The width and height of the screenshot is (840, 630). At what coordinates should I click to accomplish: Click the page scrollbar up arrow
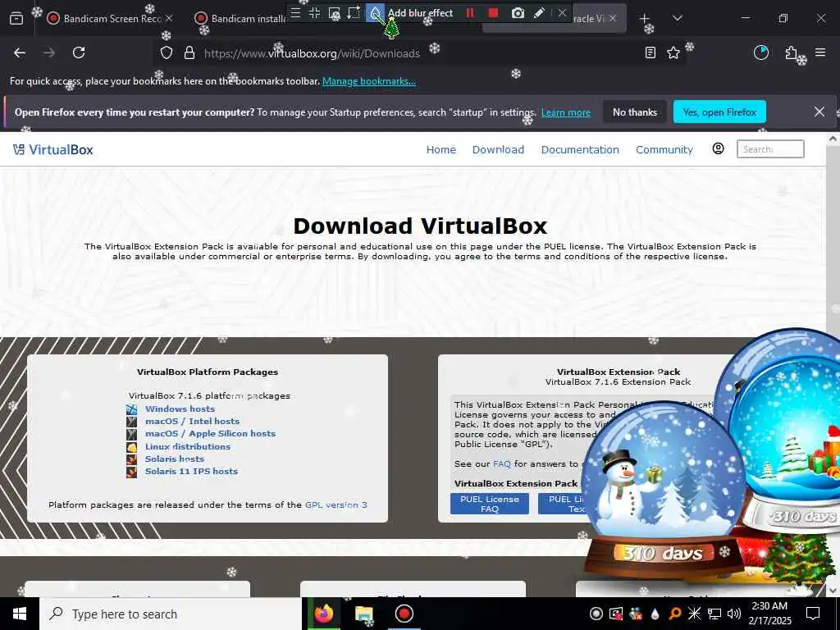click(x=833, y=139)
